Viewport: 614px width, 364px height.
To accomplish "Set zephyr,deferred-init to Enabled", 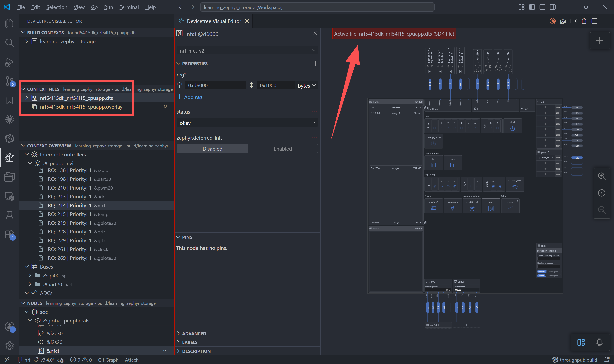I will [283, 149].
